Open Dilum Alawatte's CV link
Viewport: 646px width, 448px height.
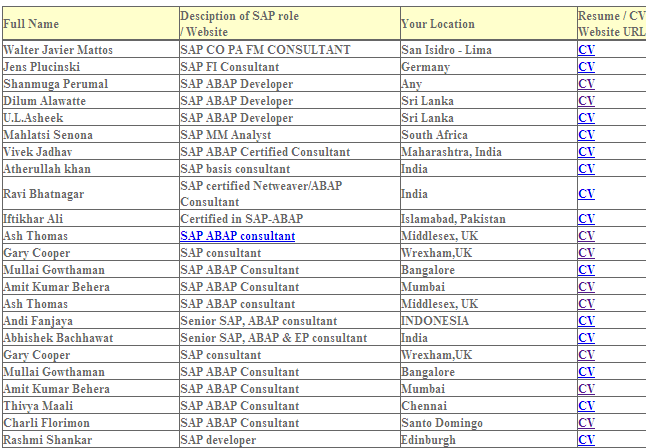pyautogui.click(x=586, y=101)
